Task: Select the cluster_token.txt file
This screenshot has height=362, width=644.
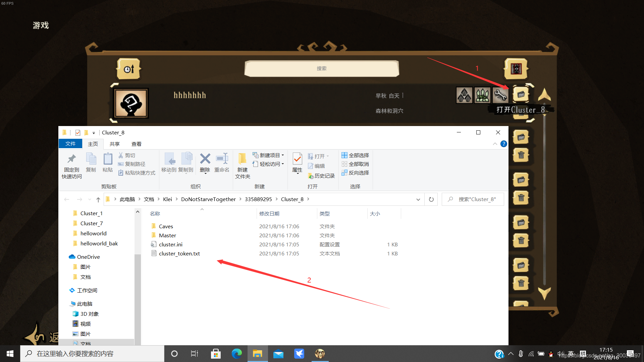Action: [179, 253]
